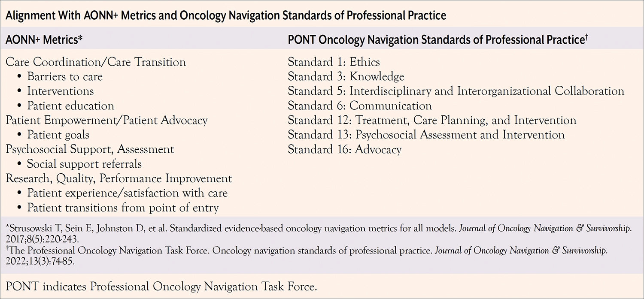644x299 pixels.
Task: Click "Patient experience/satisfaction with care" bullet
Action: tap(127, 193)
